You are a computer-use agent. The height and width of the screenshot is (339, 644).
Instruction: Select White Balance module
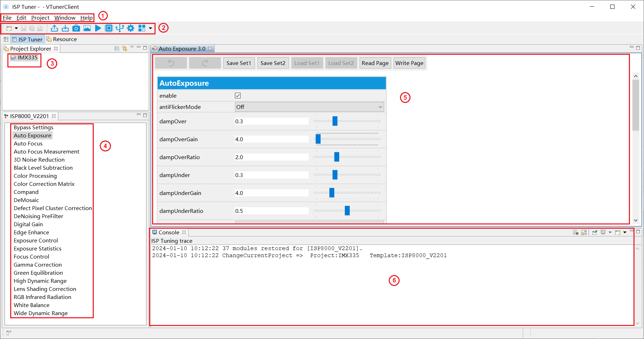[x=32, y=305]
